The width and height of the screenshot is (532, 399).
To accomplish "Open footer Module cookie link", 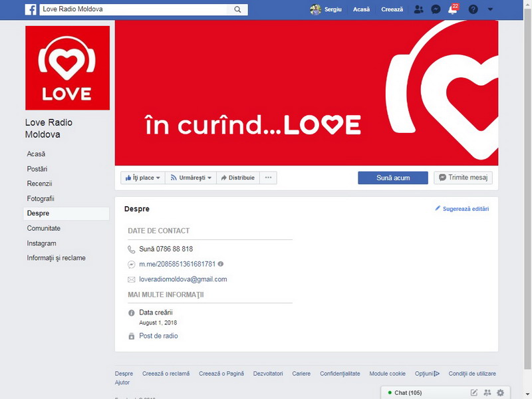I will coord(388,374).
